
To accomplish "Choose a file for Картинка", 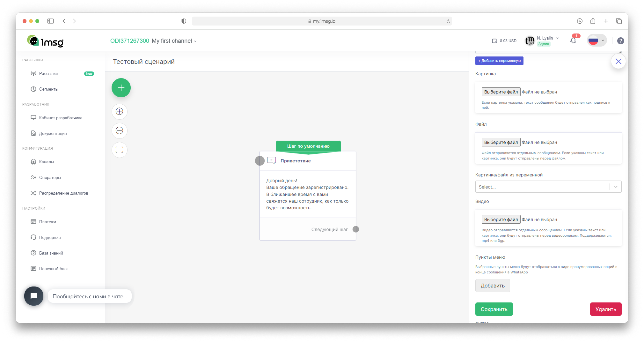I will 501,92.
